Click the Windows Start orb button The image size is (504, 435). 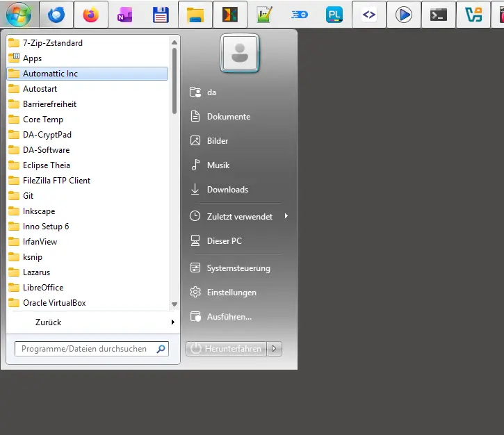(19, 14)
